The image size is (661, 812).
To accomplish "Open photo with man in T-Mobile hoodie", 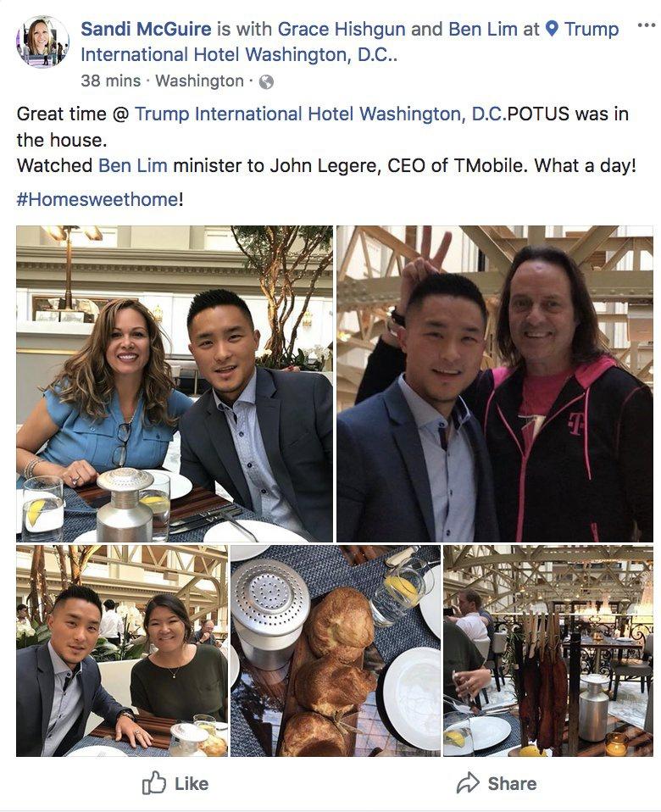I will (495, 384).
